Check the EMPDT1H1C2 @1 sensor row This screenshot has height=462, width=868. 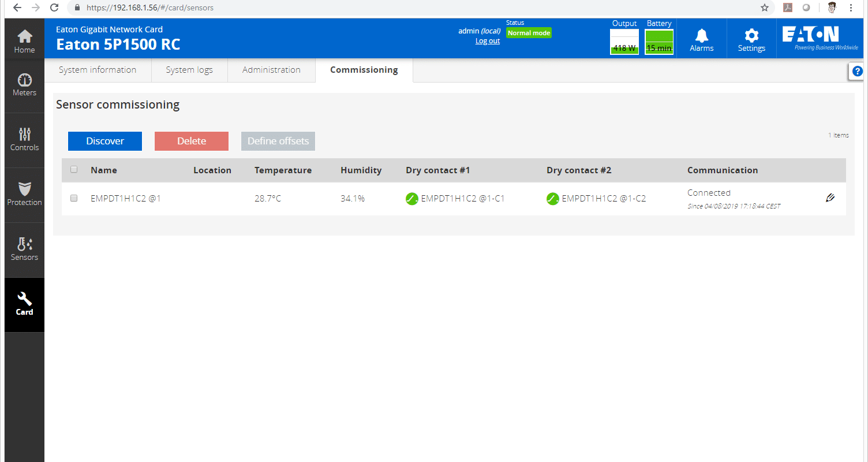coord(74,198)
